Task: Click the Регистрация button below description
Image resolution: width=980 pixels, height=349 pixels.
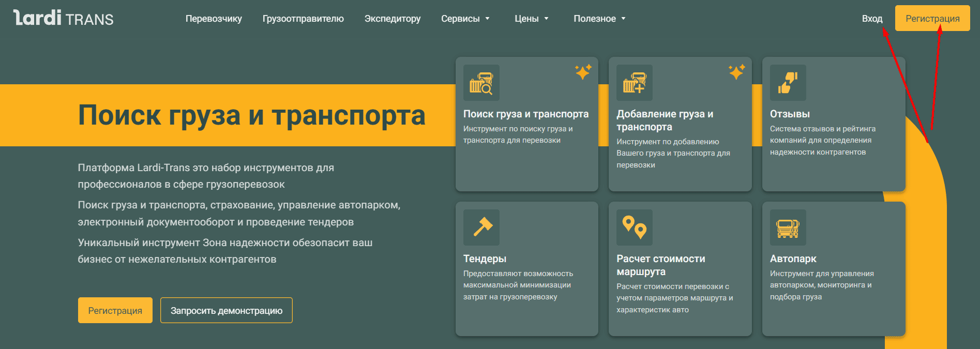Action: point(115,310)
